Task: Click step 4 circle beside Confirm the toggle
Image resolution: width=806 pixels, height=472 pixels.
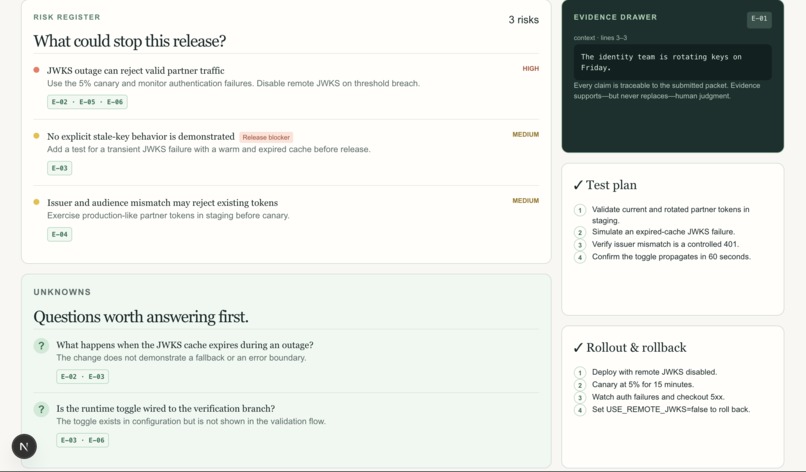Action: click(580, 257)
